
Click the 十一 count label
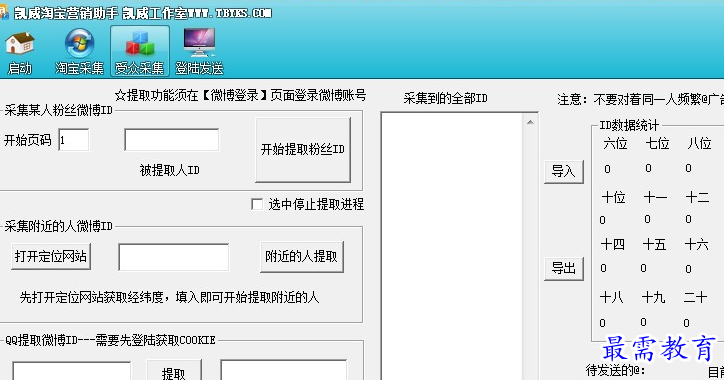click(x=655, y=198)
